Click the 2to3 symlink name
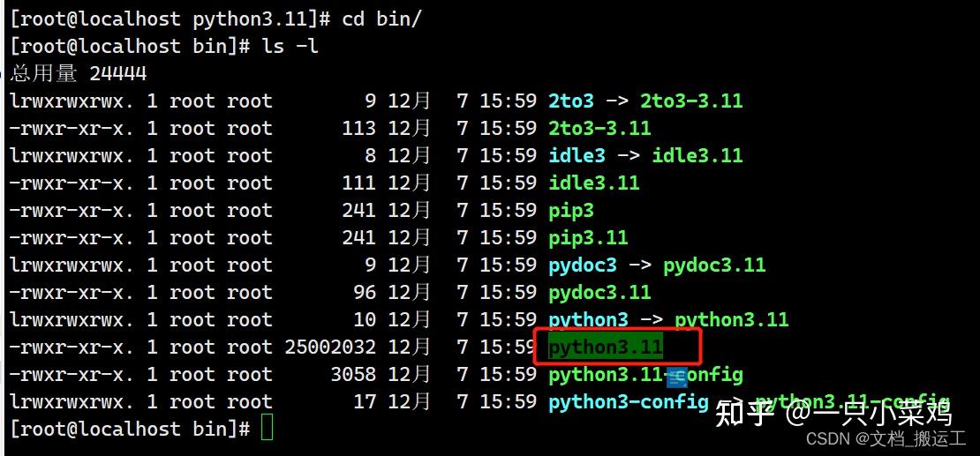 (x=571, y=101)
